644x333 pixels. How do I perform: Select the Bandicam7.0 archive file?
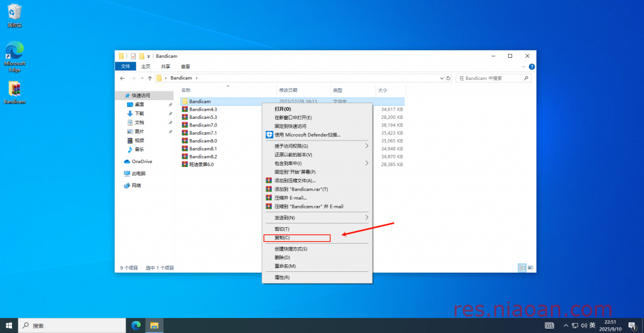coord(203,125)
